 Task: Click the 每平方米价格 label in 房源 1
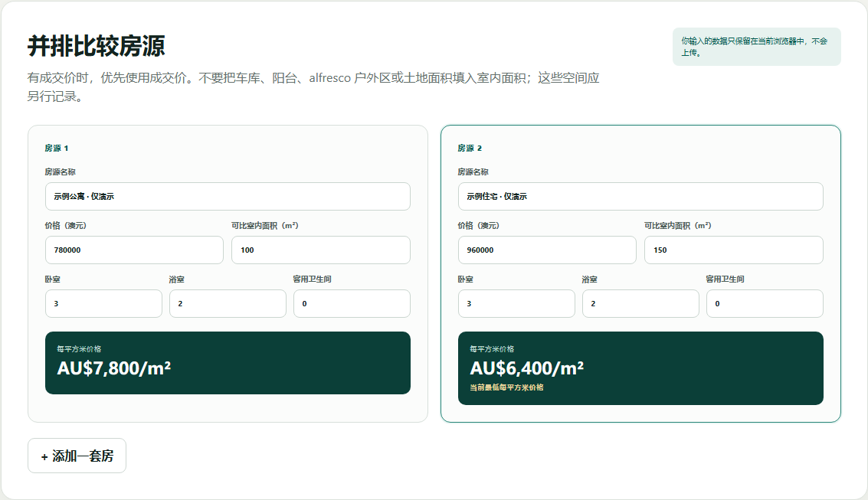(x=79, y=349)
